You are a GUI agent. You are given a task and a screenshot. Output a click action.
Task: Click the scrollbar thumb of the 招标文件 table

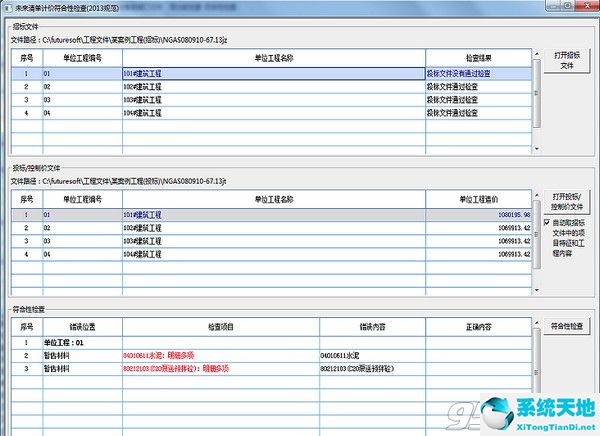click(537, 93)
